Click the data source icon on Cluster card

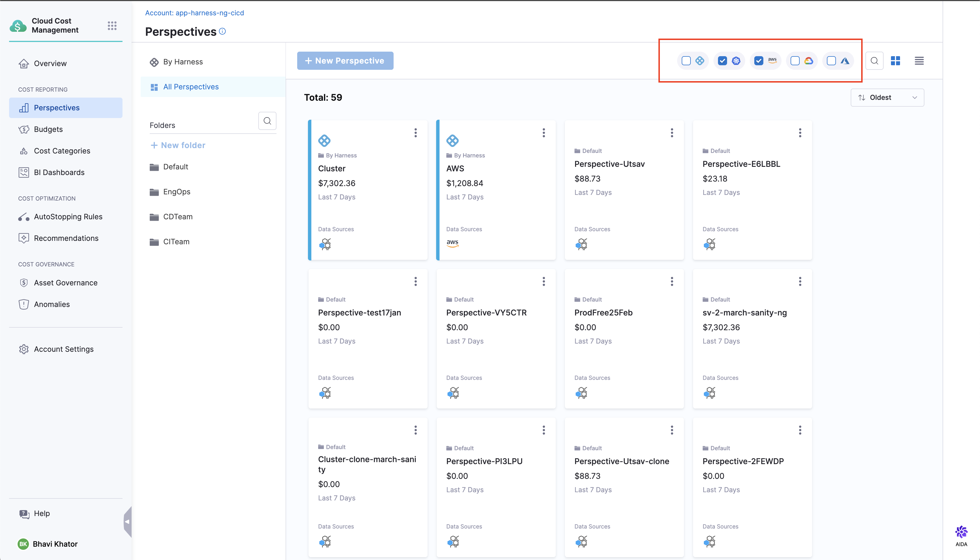point(325,244)
